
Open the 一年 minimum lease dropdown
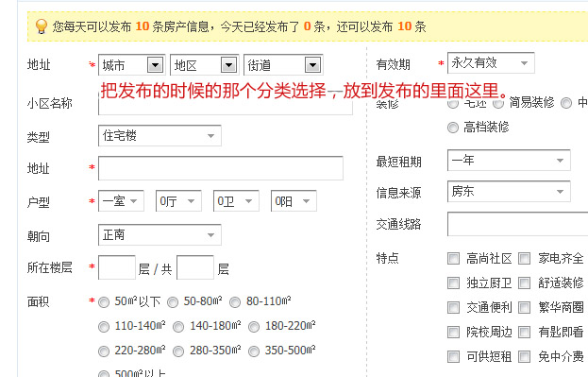tap(509, 161)
